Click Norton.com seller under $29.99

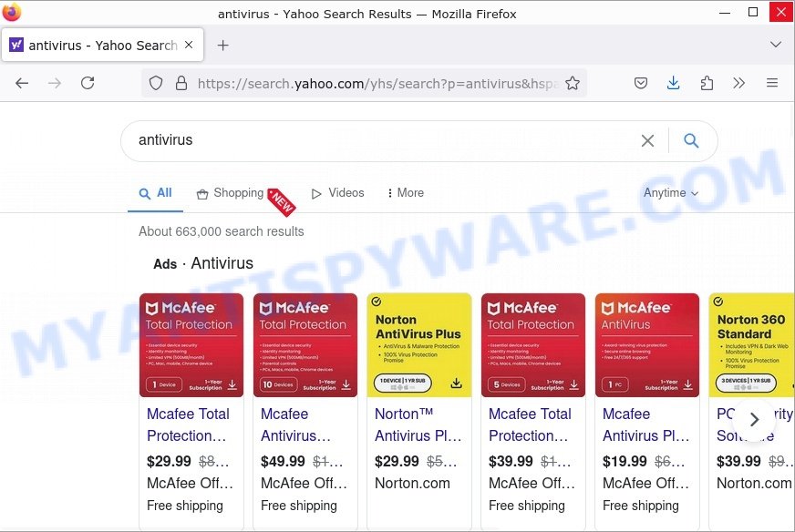[x=412, y=484]
